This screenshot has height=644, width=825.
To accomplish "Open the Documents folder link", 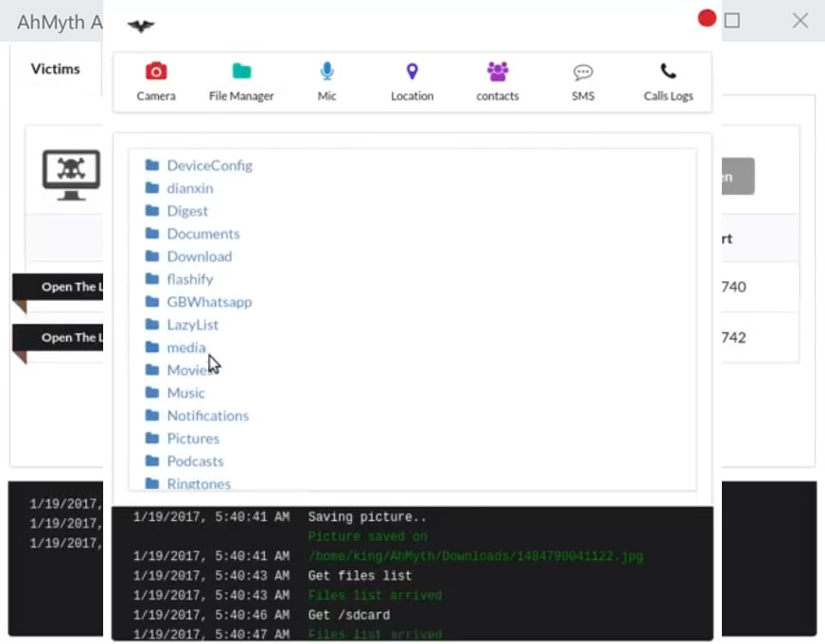I will (x=203, y=234).
